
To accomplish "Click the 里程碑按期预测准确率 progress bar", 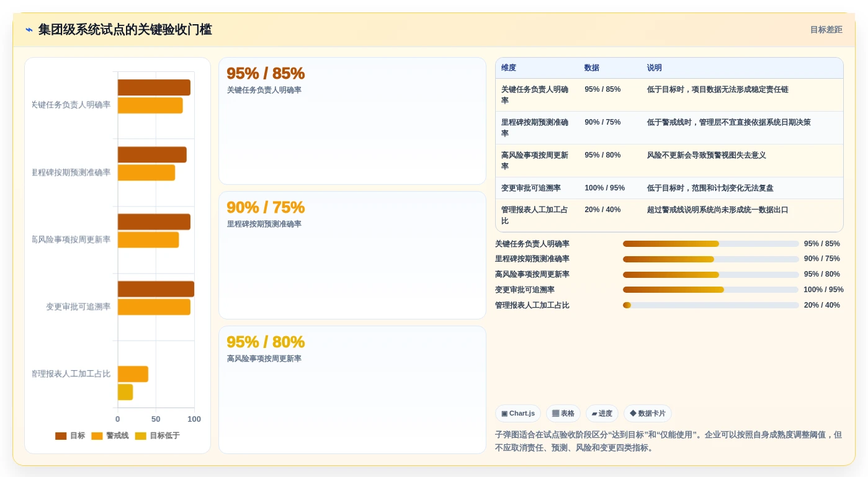I will [x=710, y=259].
